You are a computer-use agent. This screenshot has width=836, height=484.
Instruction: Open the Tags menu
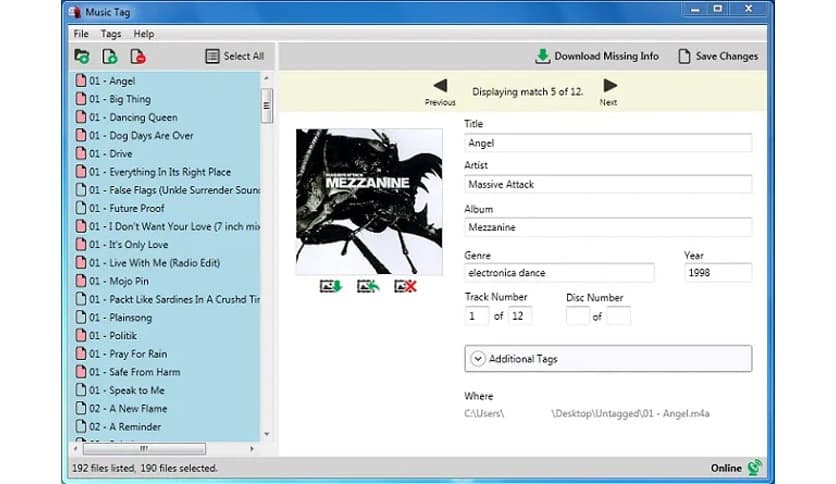(110, 34)
